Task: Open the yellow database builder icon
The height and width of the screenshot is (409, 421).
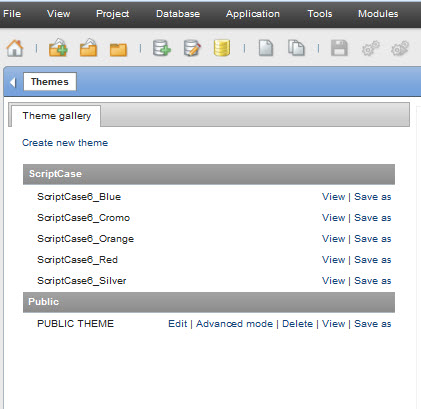Action: [222, 48]
